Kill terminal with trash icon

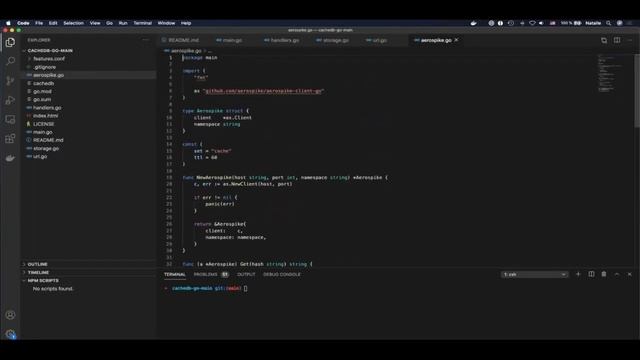point(604,274)
